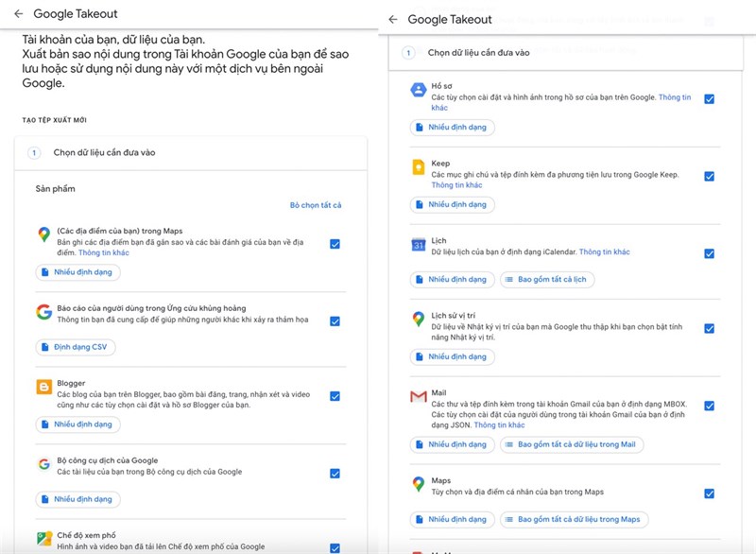Open Nhiều định dạng for Lịch
Screen dimensions: 756x554
(x=453, y=279)
